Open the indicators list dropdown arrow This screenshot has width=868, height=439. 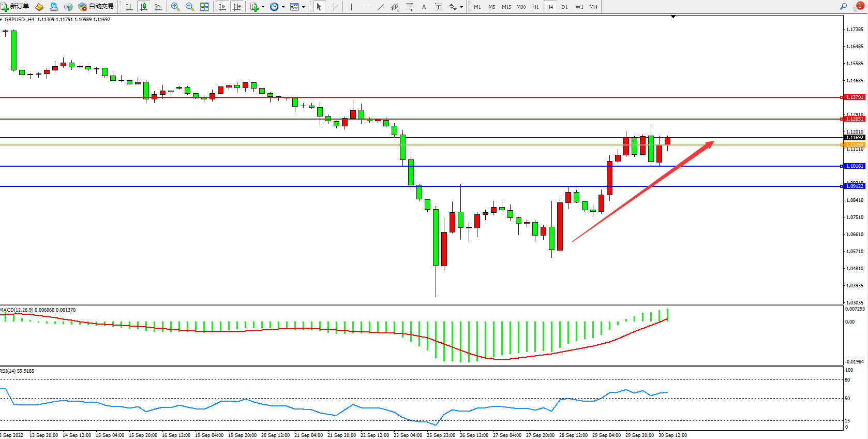click(263, 7)
